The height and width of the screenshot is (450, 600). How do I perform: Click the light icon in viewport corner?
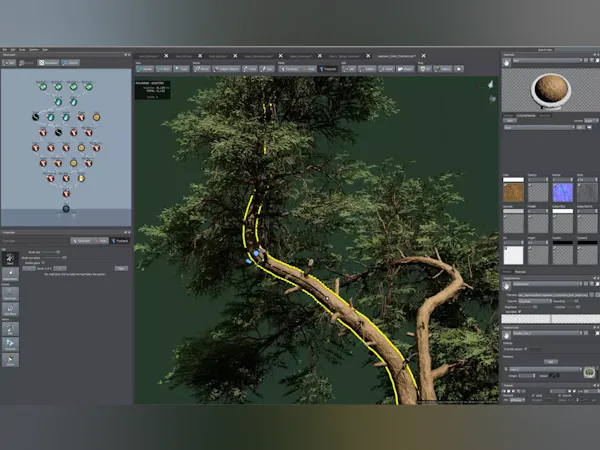tap(491, 85)
